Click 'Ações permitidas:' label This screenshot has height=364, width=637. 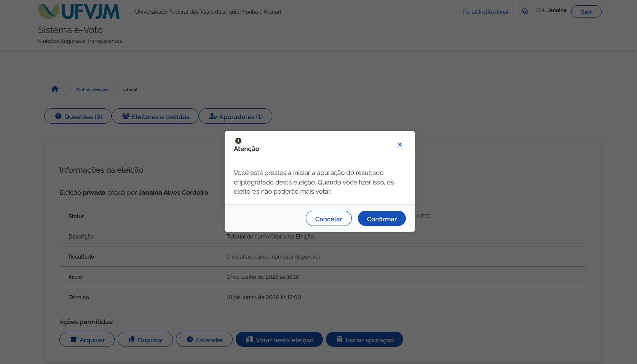click(x=86, y=322)
